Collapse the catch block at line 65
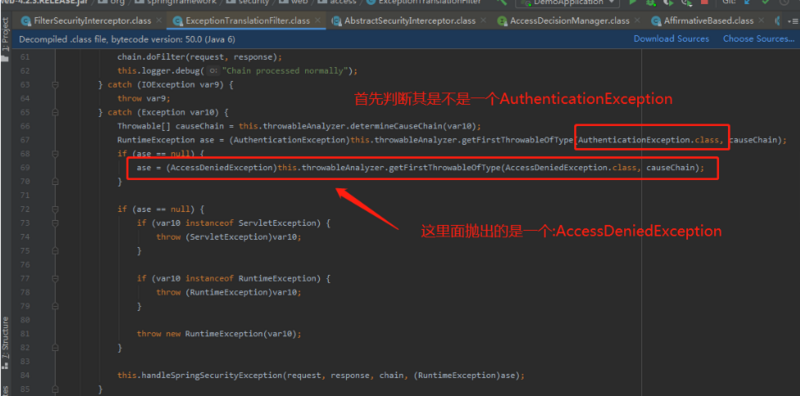800x396 pixels. [x=54, y=112]
